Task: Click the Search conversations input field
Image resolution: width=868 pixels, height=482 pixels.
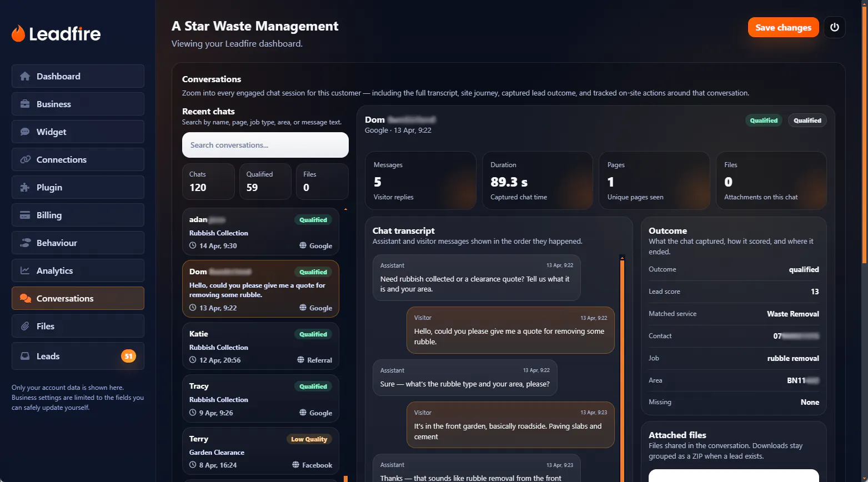Action: [x=265, y=145]
